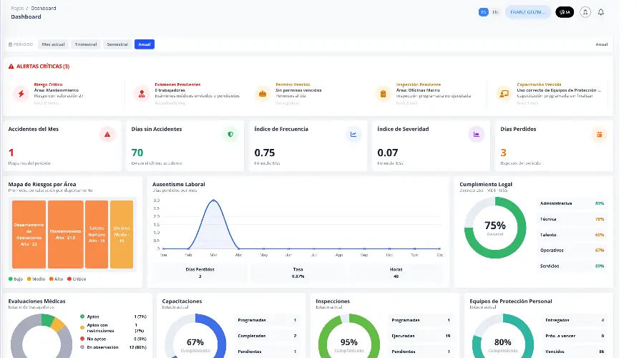The width and height of the screenshot is (644, 358).
Task: Open the notifications bell
Action: pyautogui.click(x=600, y=12)
